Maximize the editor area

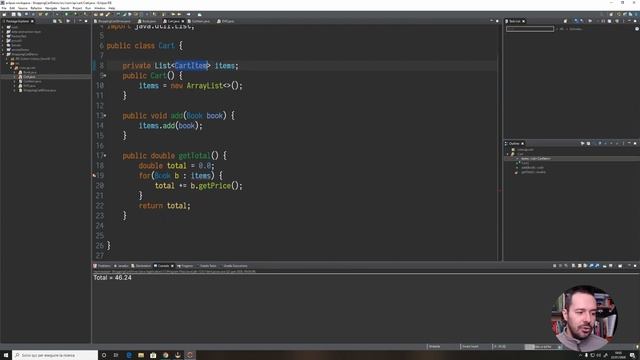[x=497, y=21]
